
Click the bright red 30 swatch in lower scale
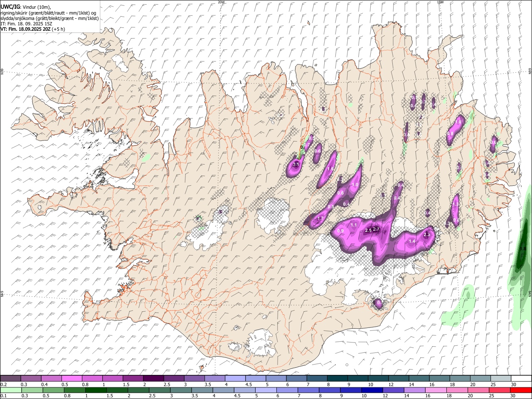(521, 390)
